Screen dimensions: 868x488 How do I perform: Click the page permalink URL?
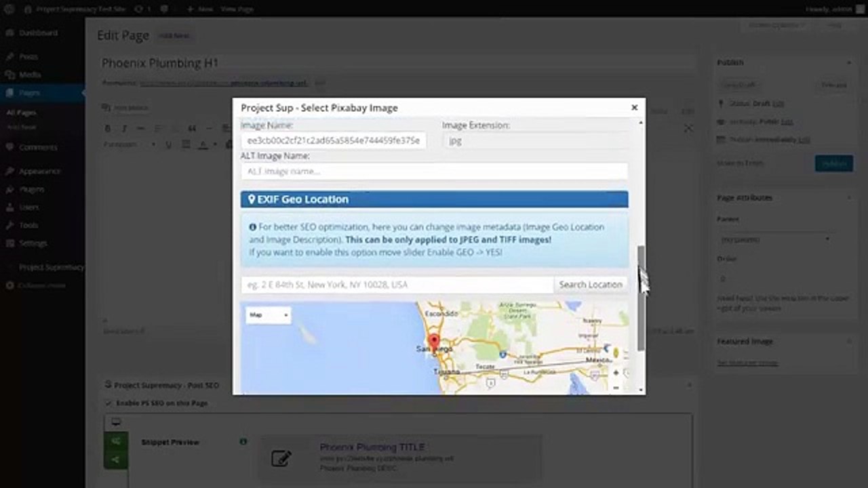[x=224, y=83]
